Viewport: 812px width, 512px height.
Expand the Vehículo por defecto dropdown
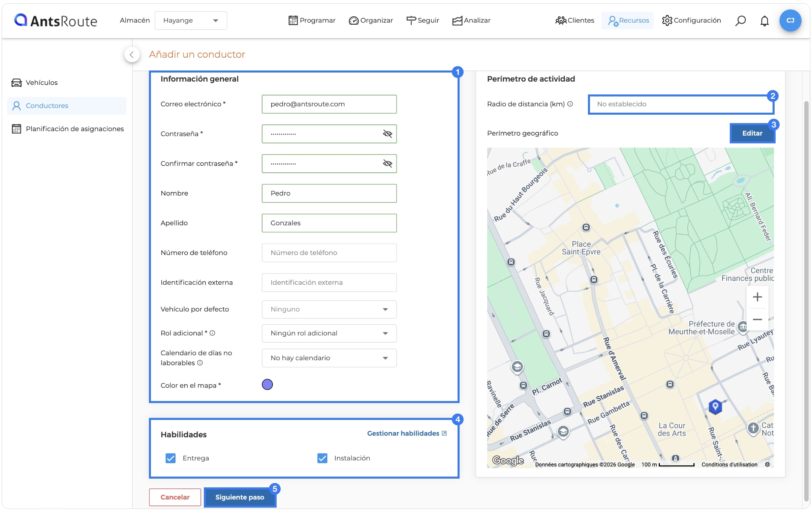pyautogui.click(x=329, y=309)
